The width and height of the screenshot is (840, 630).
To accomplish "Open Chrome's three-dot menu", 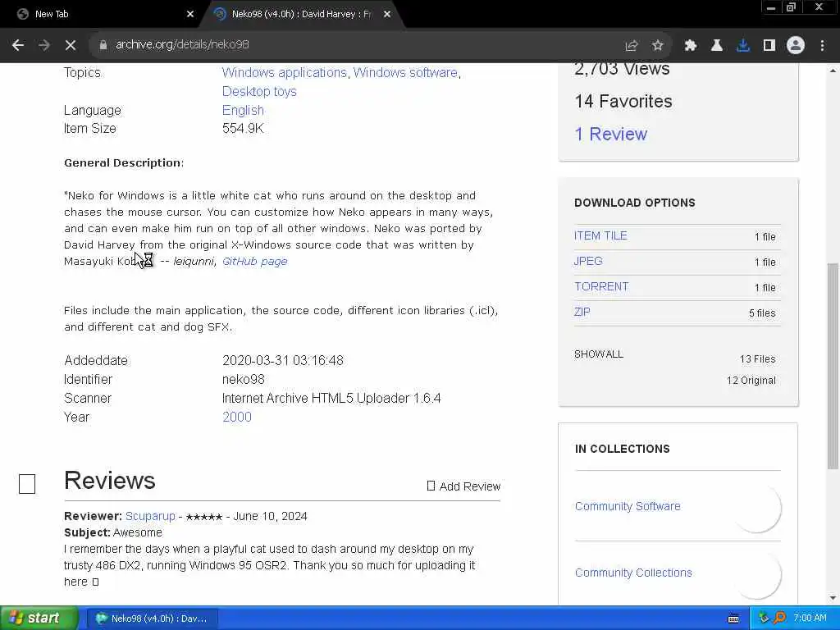I will coord(822,46).
